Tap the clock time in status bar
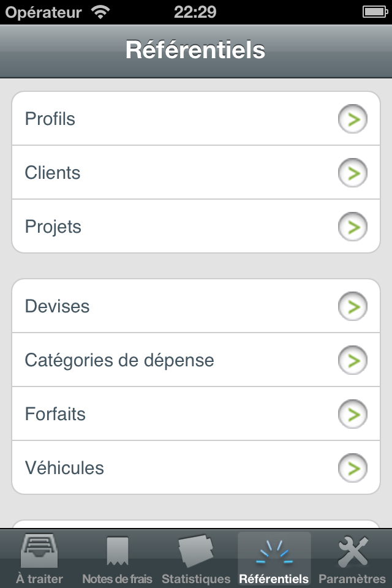 (195, 12)
